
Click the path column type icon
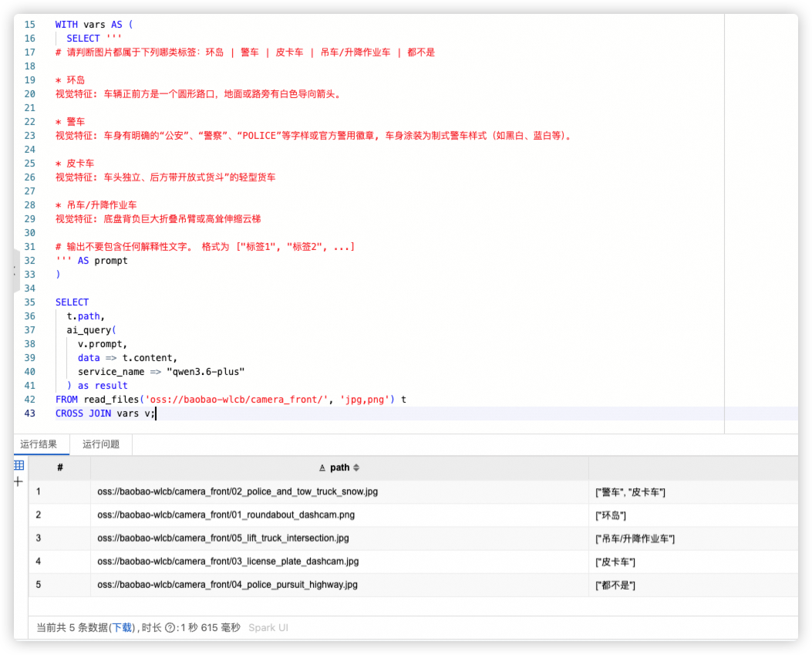pos(322,468)
